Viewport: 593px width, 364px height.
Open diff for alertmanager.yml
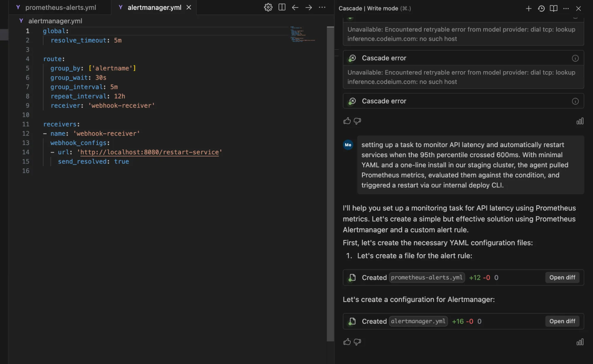(562, 321)
